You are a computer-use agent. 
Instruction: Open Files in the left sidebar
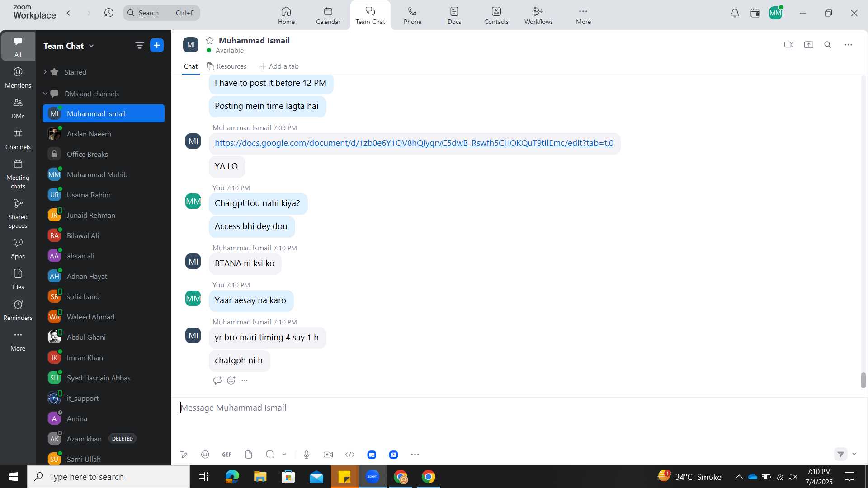point(18,279)
